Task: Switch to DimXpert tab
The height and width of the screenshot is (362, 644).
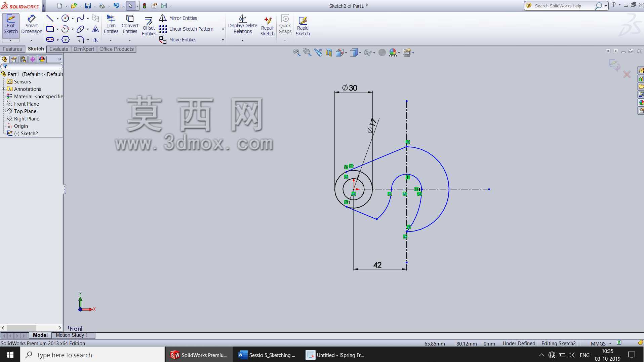Action: [84, 49]
